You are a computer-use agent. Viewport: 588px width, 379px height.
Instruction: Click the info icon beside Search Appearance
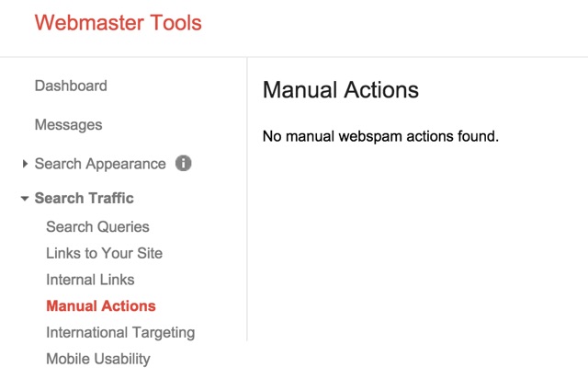pyautogui.click(x=184, y=164)
